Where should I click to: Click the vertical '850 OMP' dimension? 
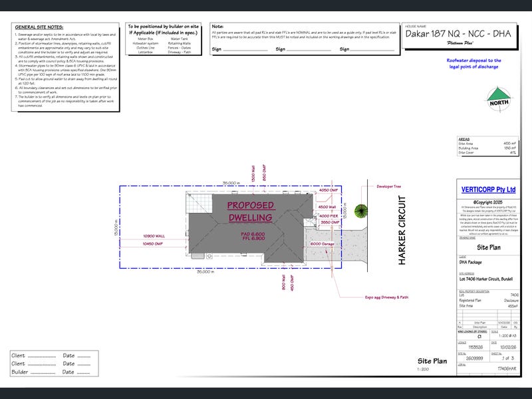[x=264, y=173]
